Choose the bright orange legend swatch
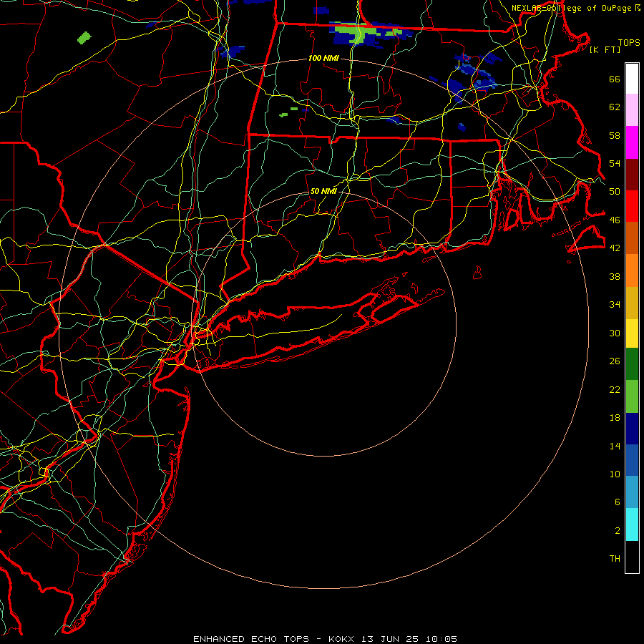The width and height of the screenshot is (644, 644). click(632, 270)
